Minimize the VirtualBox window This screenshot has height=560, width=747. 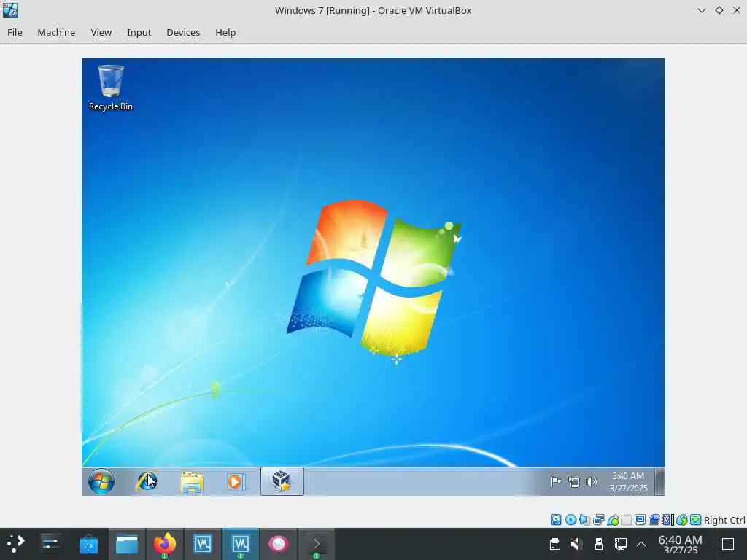(701, 10)
